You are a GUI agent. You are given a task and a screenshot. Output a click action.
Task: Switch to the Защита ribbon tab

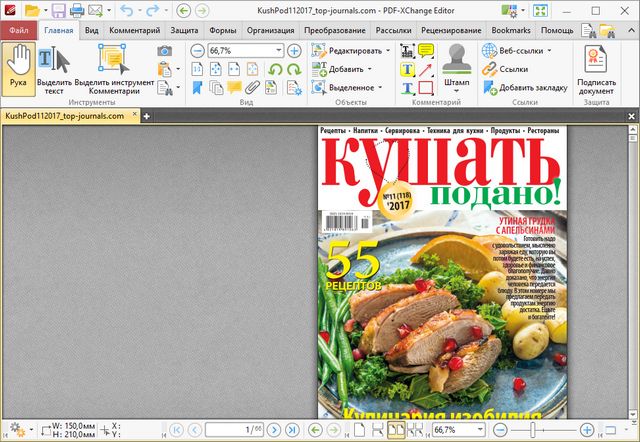182,30
